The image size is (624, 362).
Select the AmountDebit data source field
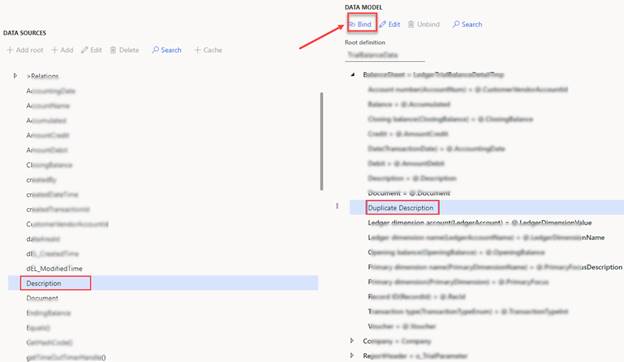(x=47, y=150)
